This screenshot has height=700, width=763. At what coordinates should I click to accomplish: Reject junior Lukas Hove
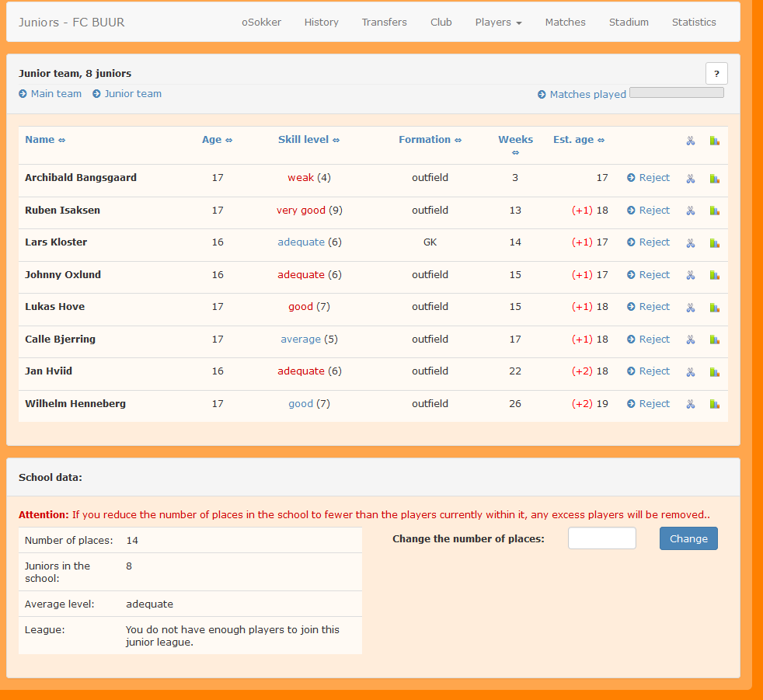tap(648, 306)
